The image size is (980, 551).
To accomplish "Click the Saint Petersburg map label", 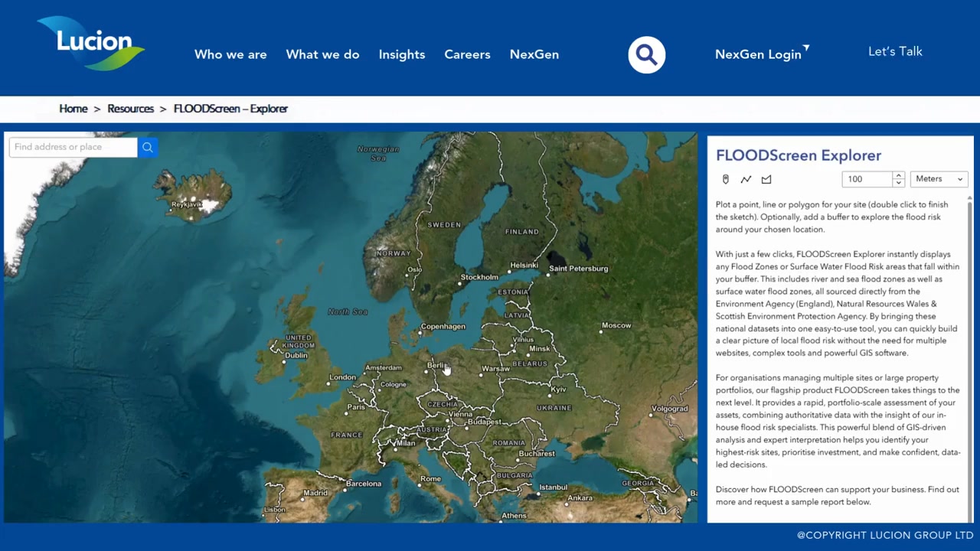I will 578,269.
